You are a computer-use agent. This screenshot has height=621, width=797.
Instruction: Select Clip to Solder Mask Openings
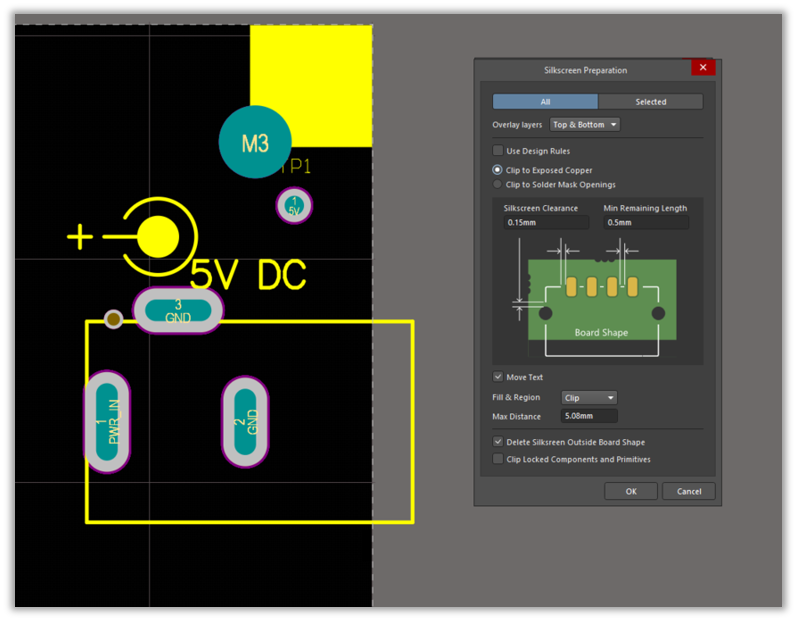(498, 184)
